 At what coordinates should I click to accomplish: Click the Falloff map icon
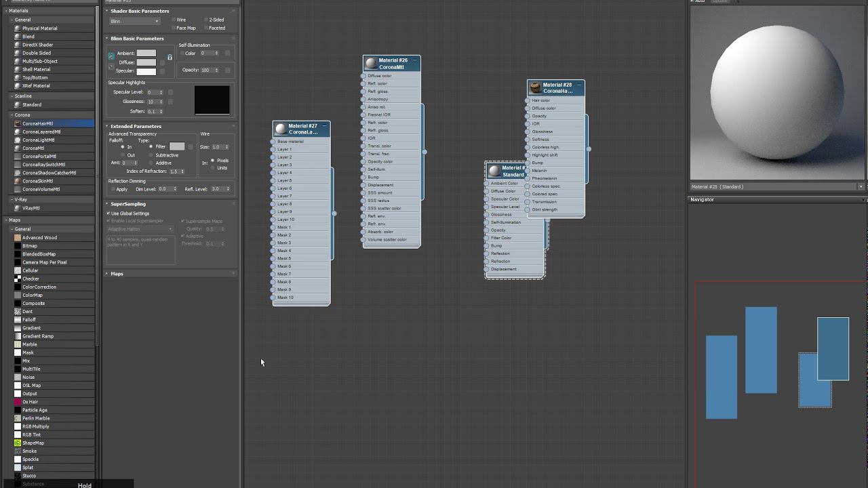18,320
